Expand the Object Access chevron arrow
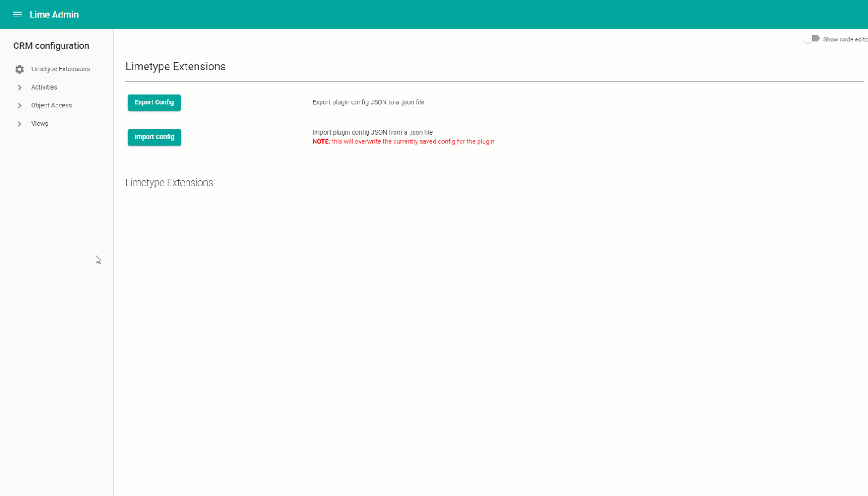Image resolution: width=868 pixels, height=496 pixels. click(19, 106)
